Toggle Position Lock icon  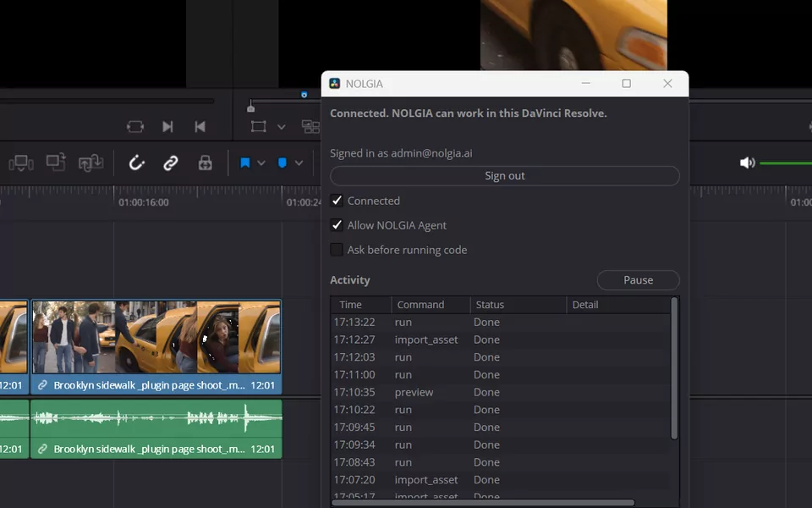click(205, 163)
